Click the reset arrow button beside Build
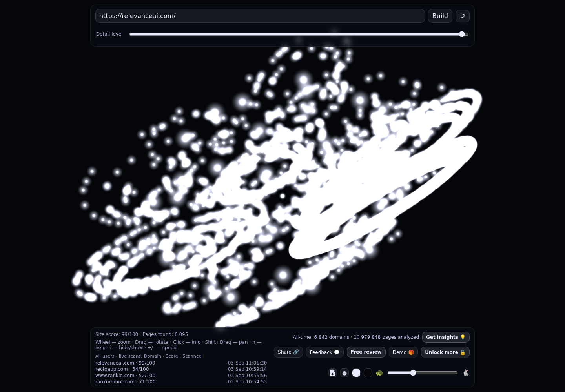565x392 pixels. [x=463, y=16]
